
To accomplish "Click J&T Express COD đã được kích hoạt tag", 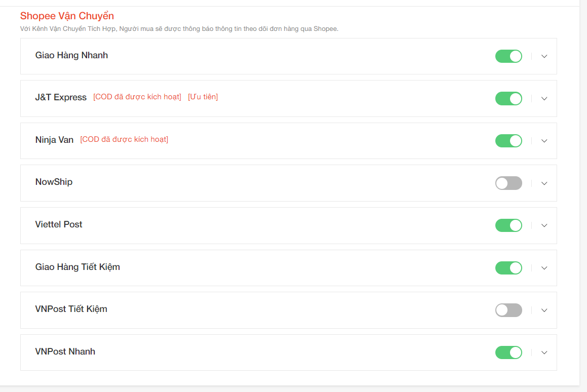I will pos(137,97).
